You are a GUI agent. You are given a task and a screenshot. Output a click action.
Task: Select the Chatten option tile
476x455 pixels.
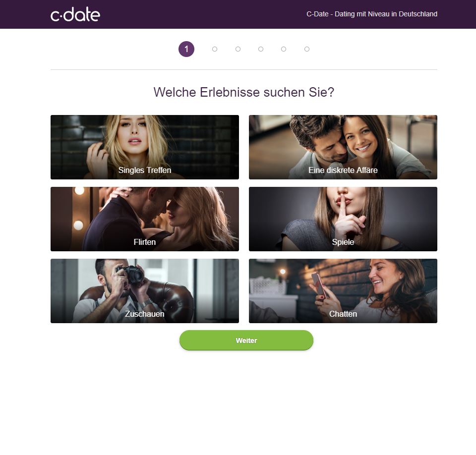[x=343, y=291]
